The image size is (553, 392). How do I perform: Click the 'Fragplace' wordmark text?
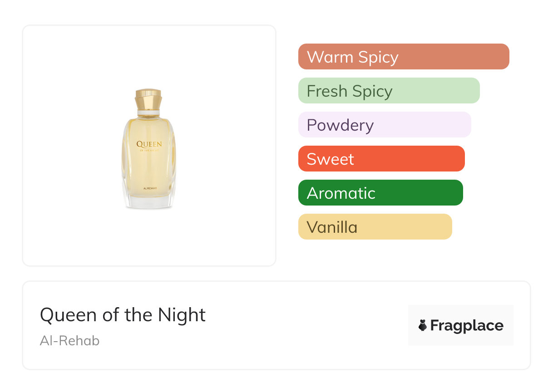[x=467, y=325]
